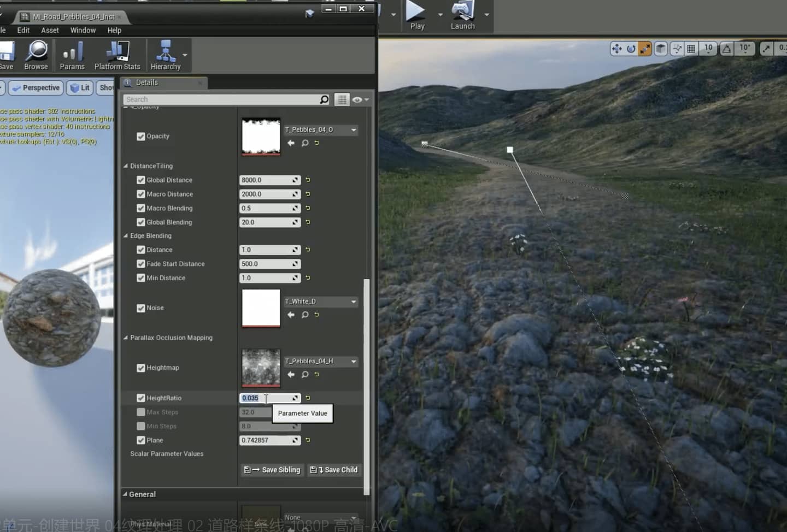Collapse the Parallax Occlusion Mapping section
Image resolution: width=787 pixels, height=532 pixels.
pos(126,338)
